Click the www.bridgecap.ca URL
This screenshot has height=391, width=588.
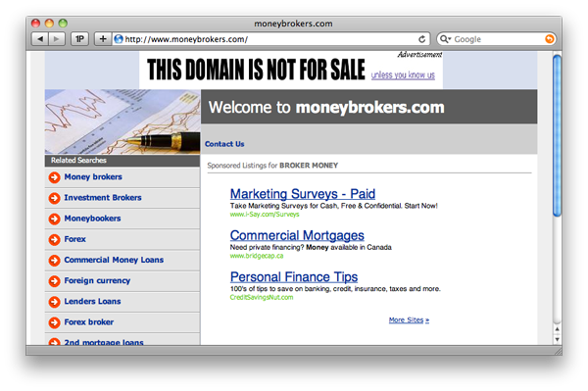coord(257,256)
